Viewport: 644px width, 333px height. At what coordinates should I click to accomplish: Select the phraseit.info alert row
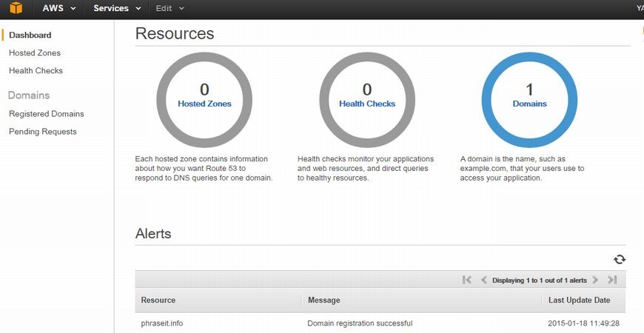click(x=162, y=323)
